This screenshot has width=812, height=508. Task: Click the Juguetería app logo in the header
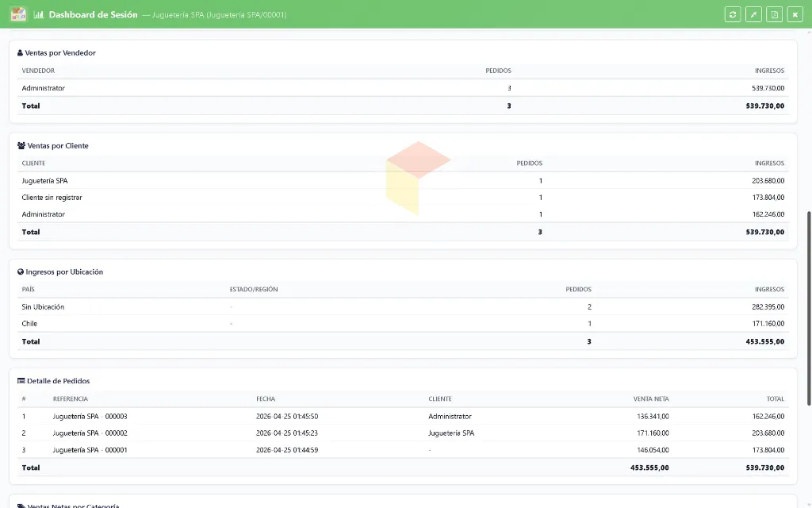(x=18, y=14)
